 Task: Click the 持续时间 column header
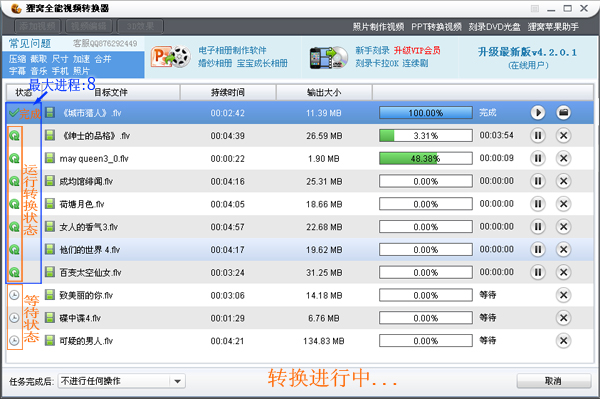[x=228, y=93]
